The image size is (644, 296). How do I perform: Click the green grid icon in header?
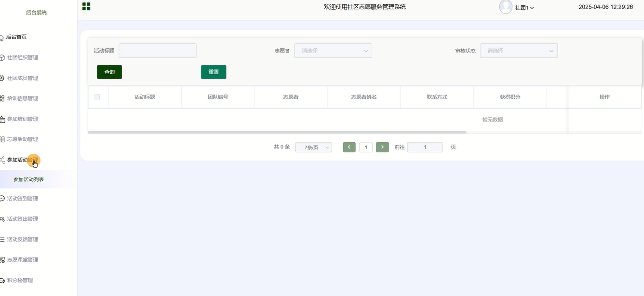86,6
